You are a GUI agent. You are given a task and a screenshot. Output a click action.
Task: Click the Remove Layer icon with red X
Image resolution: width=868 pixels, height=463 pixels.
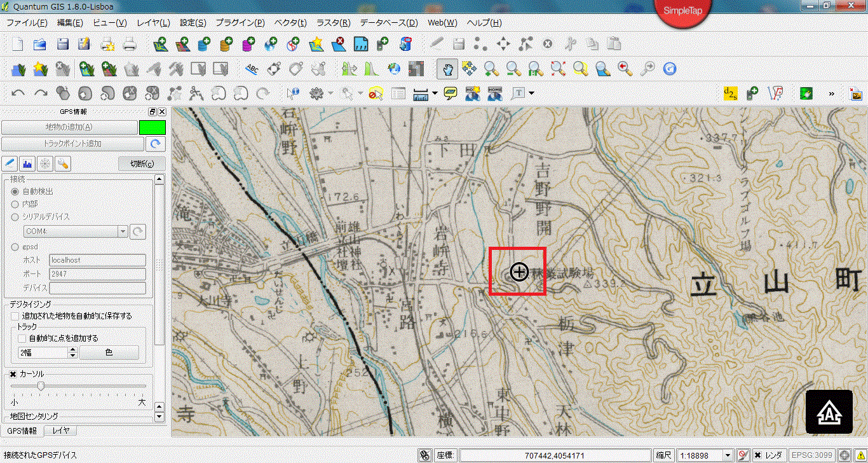click(x=338, y=45)
